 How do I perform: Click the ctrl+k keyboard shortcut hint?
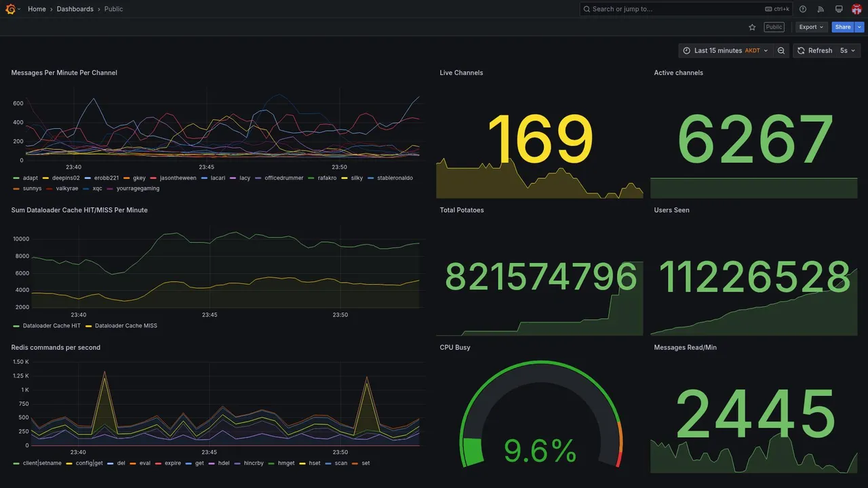777,9
